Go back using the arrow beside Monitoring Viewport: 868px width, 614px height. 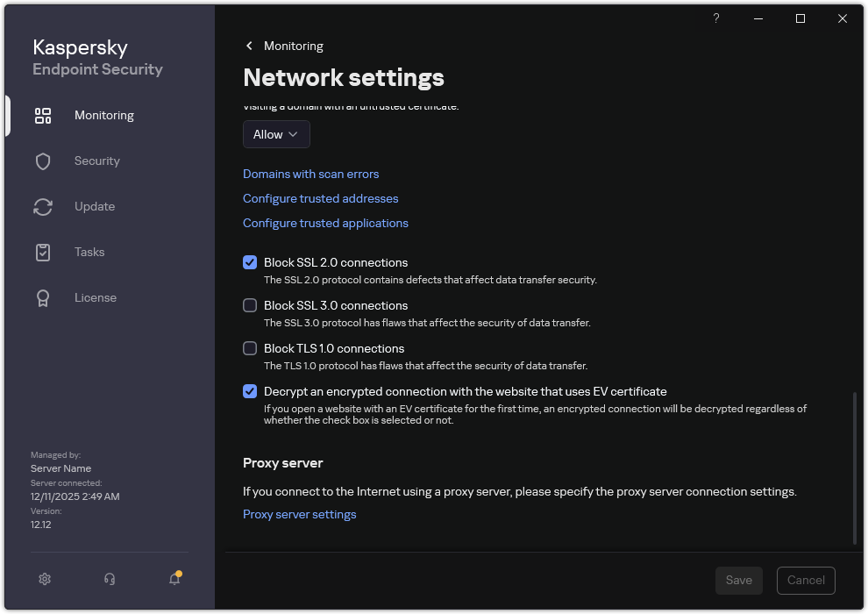[x=248, y=46]
